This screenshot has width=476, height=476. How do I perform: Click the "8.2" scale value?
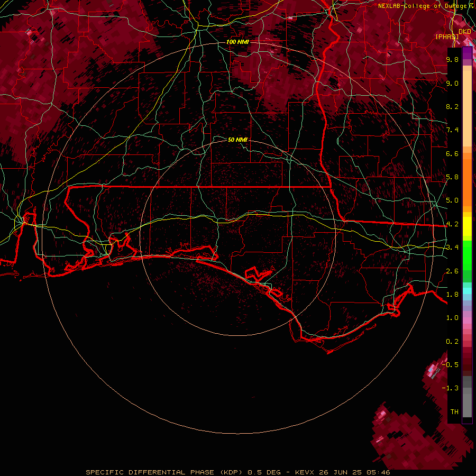coord(452,106)
